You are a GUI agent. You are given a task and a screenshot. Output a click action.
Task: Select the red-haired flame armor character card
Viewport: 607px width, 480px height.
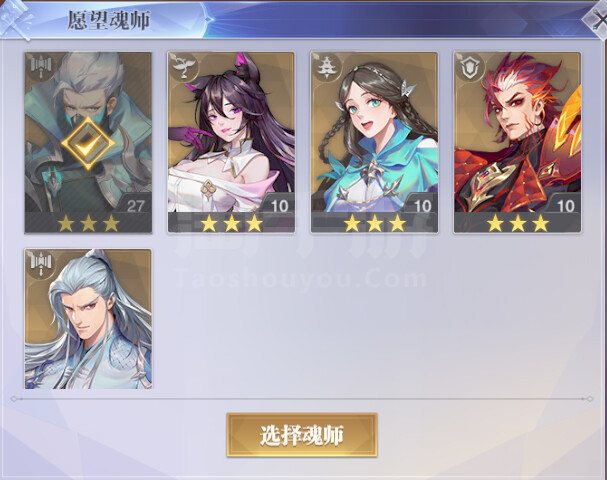coord(518,142)
